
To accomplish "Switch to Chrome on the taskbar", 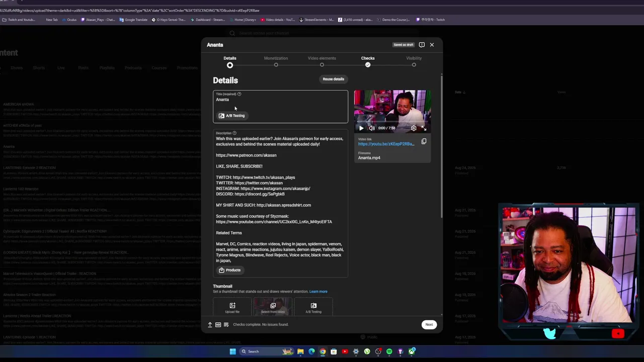I will click(x=323, y=351).
